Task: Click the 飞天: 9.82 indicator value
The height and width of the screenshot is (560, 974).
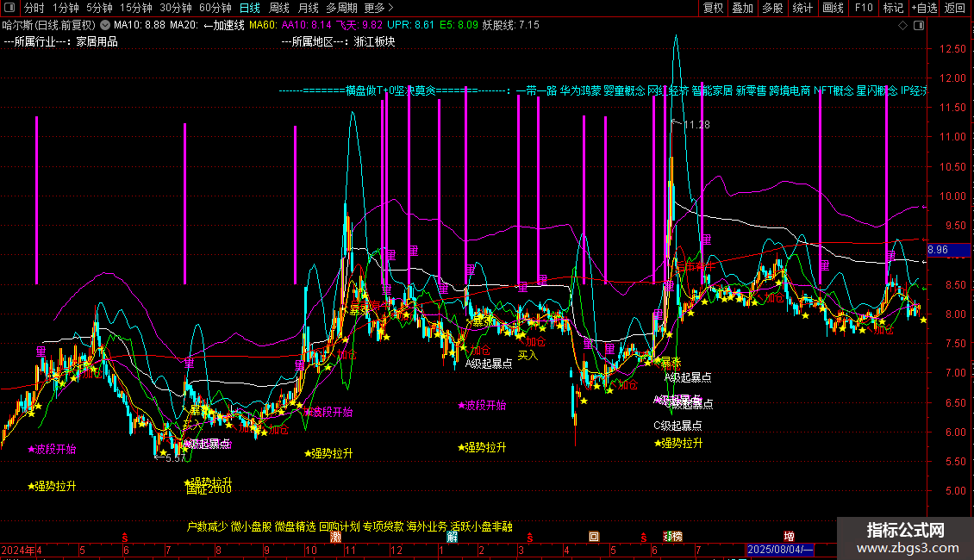Action: pyautogui.click(x=359, y=26)
